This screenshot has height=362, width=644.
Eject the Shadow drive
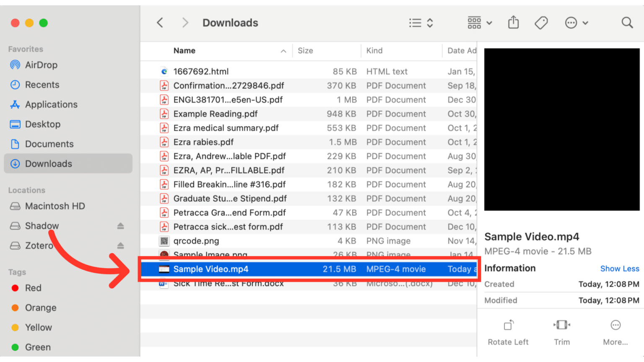(x=120, y=226)
